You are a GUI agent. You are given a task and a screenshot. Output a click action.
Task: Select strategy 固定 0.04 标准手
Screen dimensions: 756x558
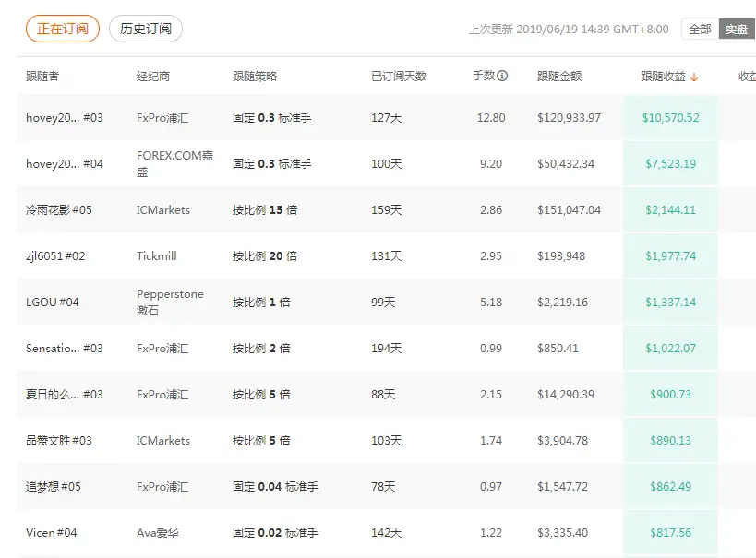[275, 487]
